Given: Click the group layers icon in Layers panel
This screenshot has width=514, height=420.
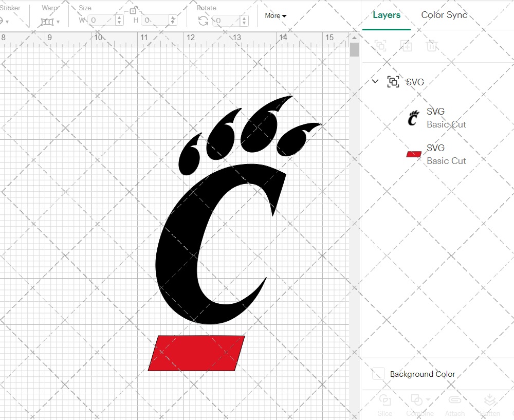Looking at the screenshot, I should (x=380, y=46).
